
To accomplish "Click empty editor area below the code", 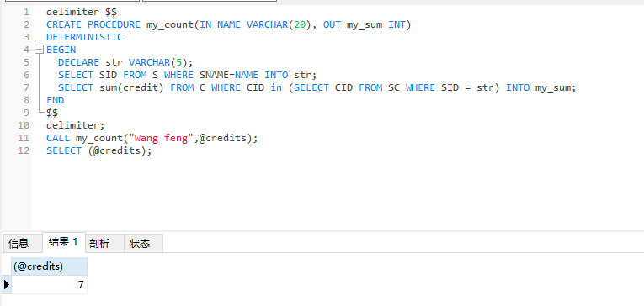I will [x=328, y=193].
